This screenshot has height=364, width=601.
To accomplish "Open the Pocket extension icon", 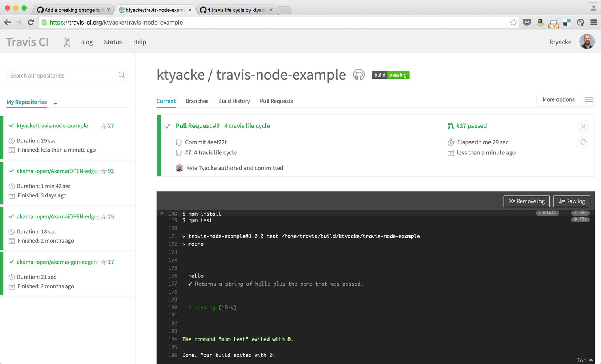I will click(x=527, y=22).
